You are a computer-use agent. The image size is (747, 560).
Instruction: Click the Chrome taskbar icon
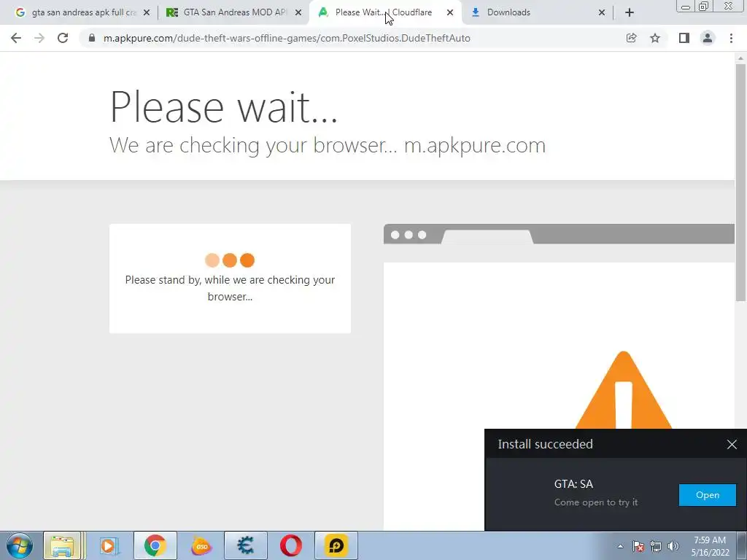point(155,545)
